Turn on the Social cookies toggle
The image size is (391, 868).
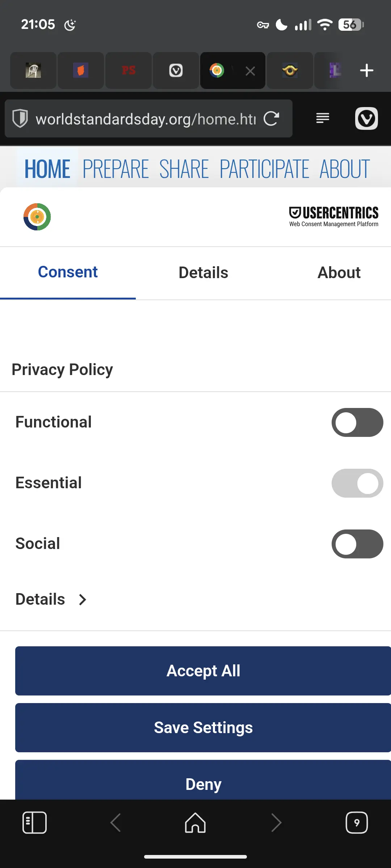pyautogui.click(x=357, y=544)
